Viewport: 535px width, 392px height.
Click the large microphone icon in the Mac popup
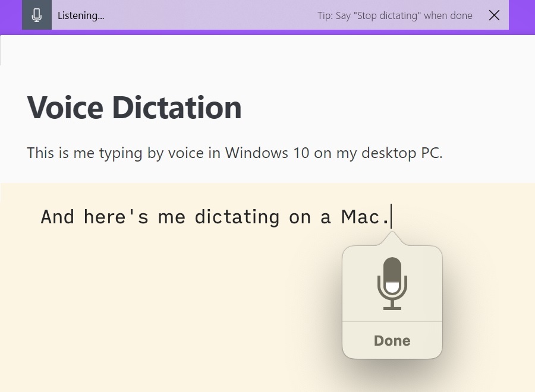point(392,283)
